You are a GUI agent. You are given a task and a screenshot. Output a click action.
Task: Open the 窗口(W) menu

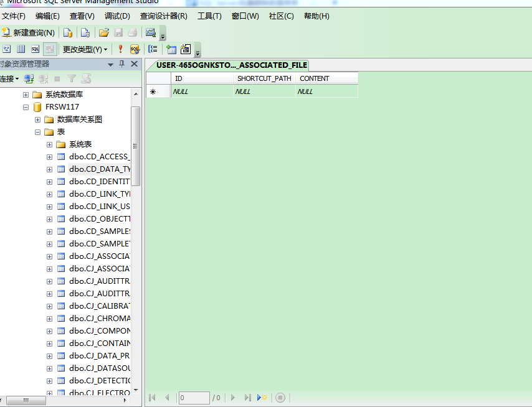[245, 16]
